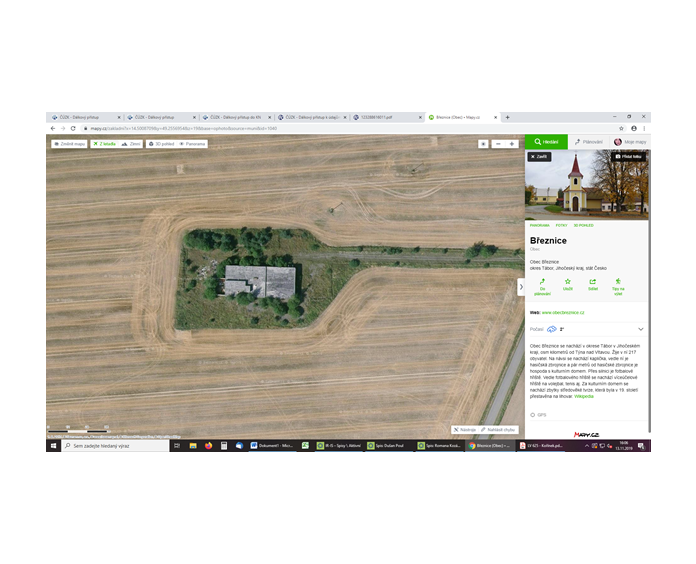Share place with Sdílet icon
Screen dimensions: 696x564
[593, 284]
